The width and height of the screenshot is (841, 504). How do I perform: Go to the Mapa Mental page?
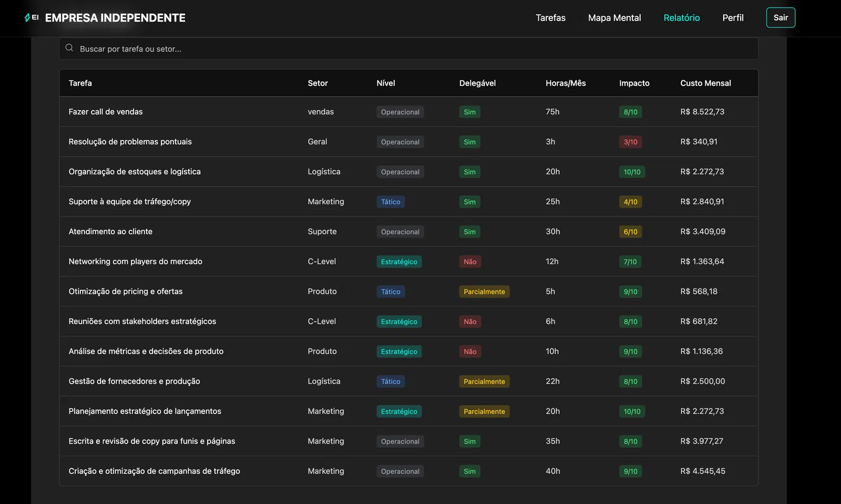point(614,18)
